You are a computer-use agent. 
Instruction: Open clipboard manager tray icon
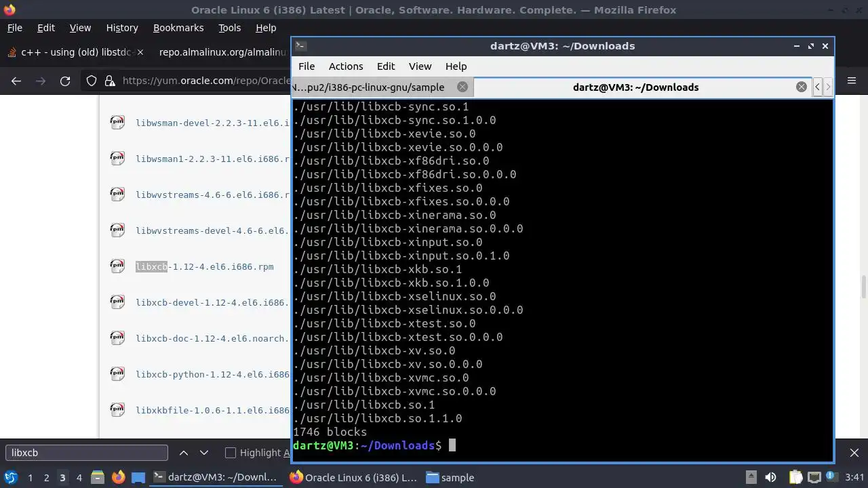795,477
